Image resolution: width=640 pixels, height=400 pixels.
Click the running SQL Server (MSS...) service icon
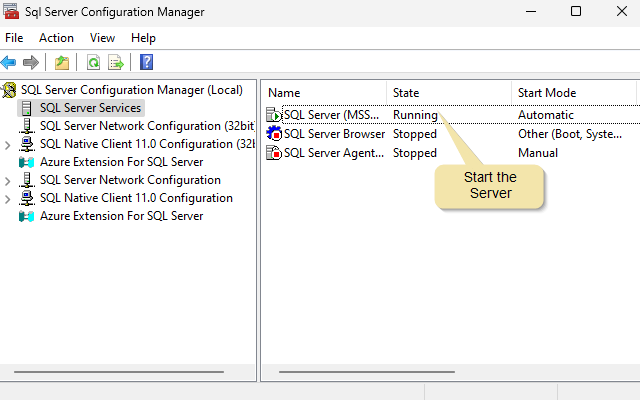coord(274,115)
